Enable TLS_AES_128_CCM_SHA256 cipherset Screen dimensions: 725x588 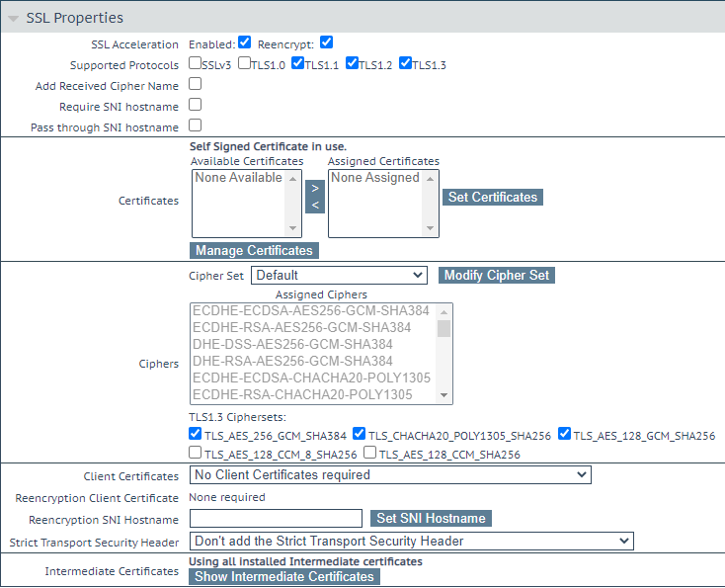[x=369, y=452]
